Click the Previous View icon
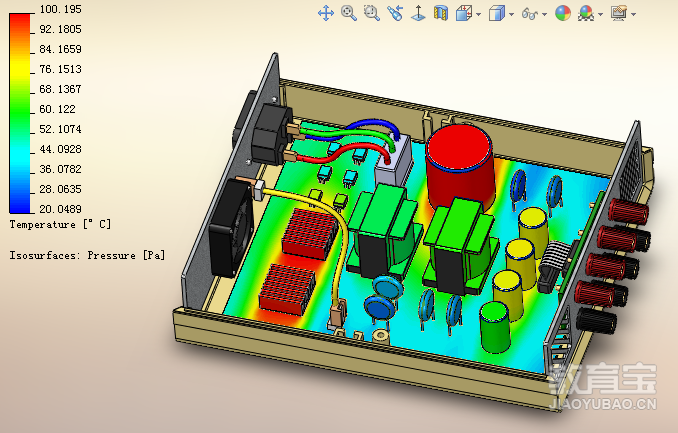This screenshot has width=678, height=433. [395, 13]
